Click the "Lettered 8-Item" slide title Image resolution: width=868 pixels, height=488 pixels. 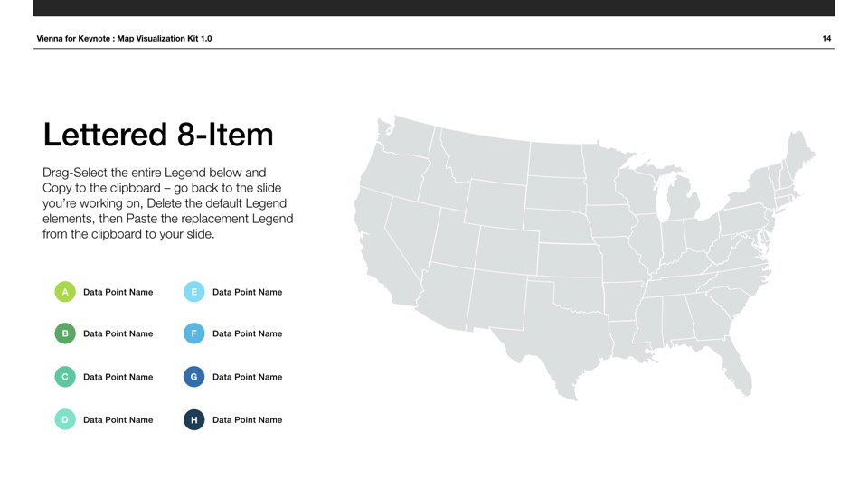pyautogui.click(x=158, y=135)
